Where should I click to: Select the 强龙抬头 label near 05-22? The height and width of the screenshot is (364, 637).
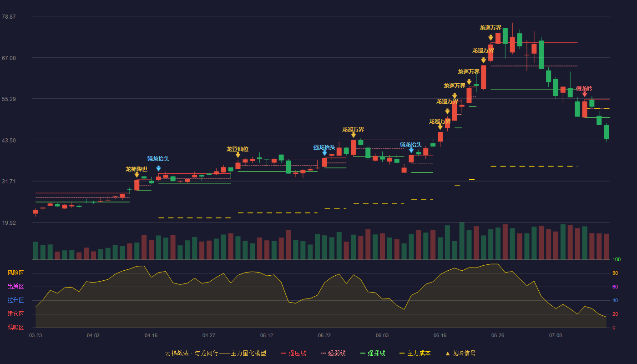(x=324, y=147)
